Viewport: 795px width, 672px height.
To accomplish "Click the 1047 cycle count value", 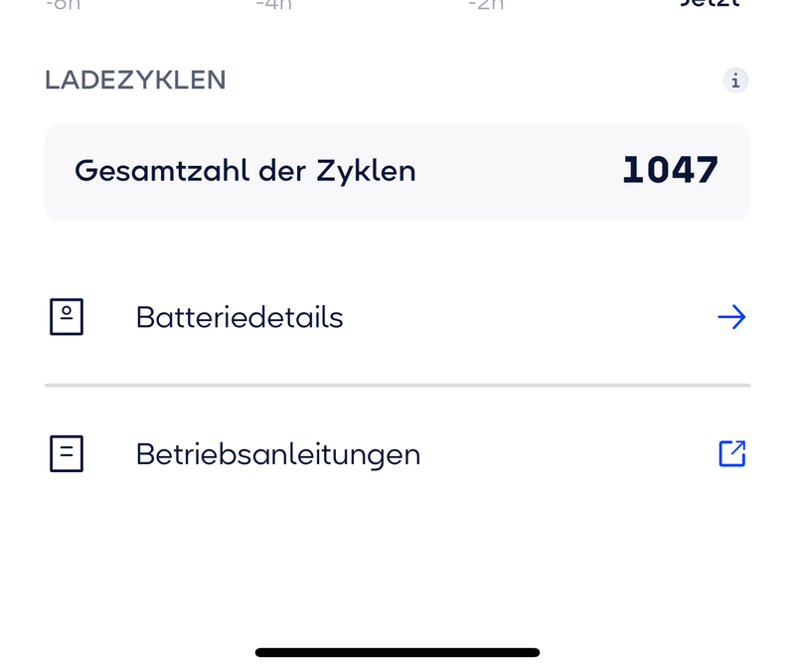I will pos(670,171).
